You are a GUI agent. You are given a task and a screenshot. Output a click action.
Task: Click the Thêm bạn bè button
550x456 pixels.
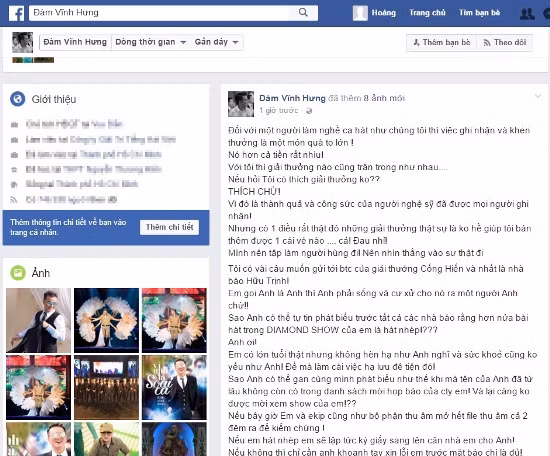click(441, 42)
